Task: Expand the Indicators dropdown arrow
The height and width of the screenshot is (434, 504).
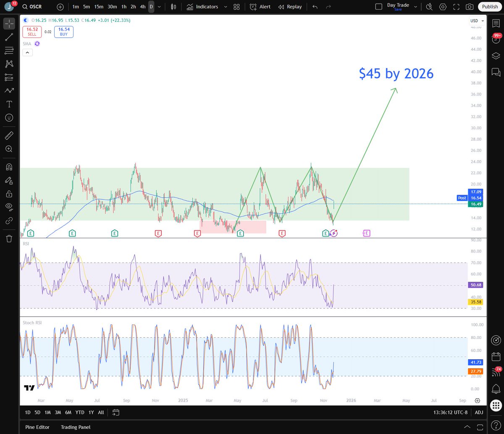Action: pyautogui.click(x=226, y=7)
